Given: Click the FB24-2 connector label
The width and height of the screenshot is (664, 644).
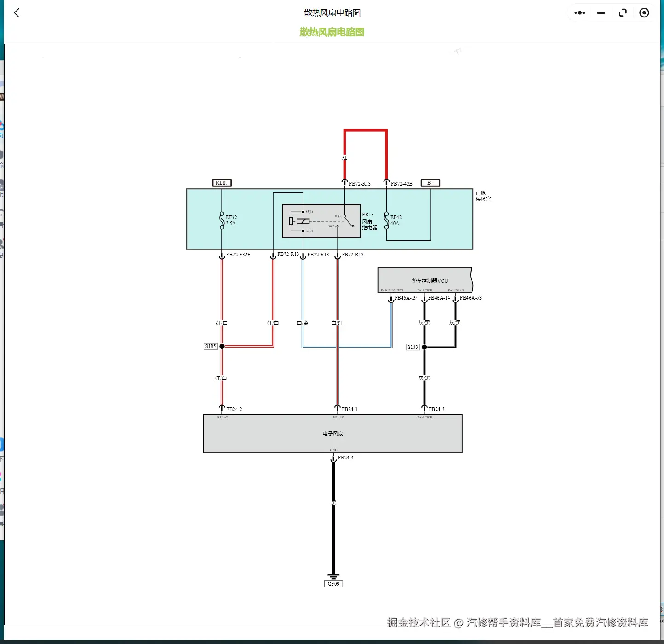Looking at the screenshot, I should (234, 409).
